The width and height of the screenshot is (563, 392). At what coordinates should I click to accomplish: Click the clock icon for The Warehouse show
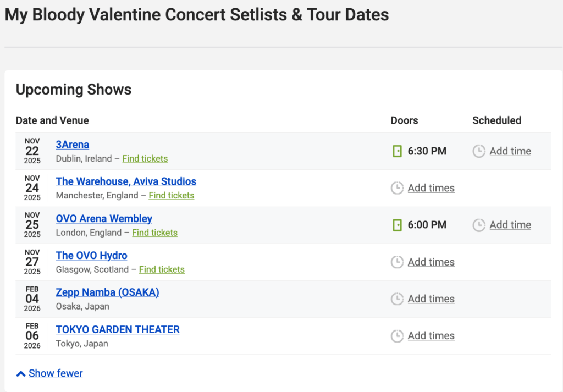[397, 188]
